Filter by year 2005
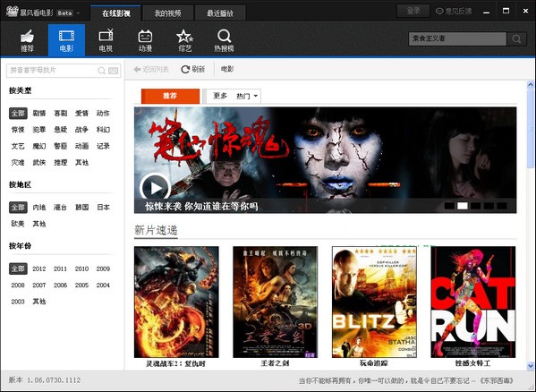The height and width of the screenshot is (392, 536). 81,285
